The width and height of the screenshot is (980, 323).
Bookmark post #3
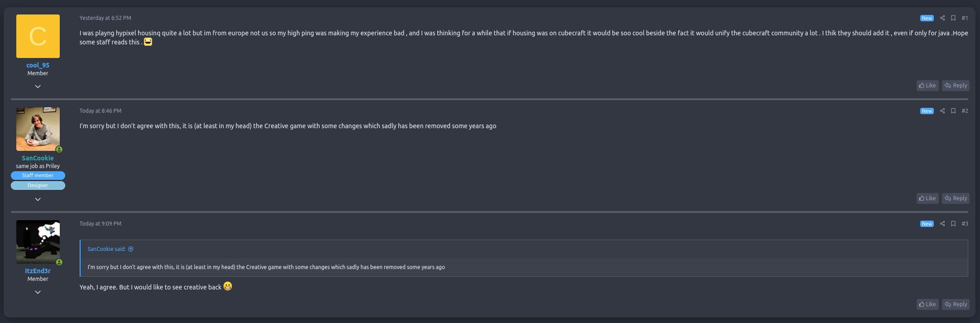click(x=953, y=224)
